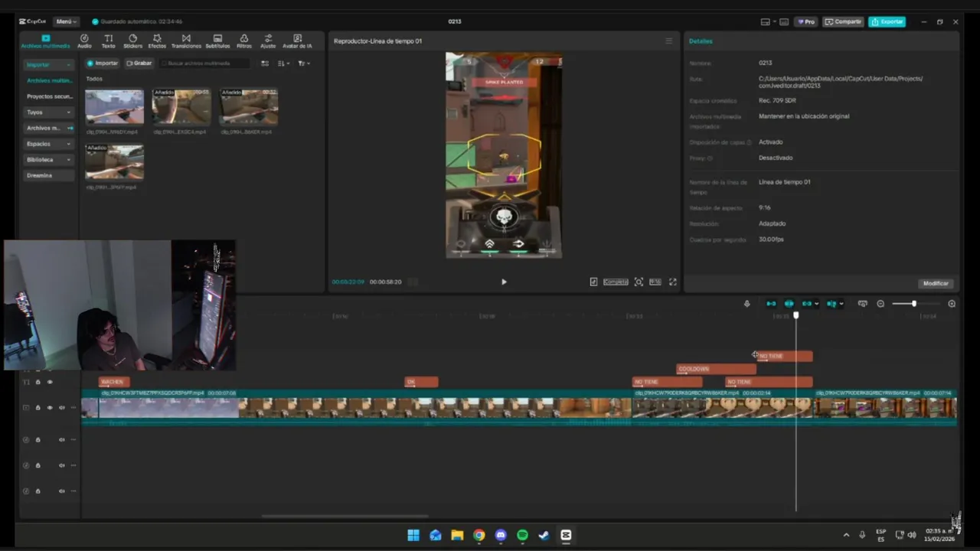This screenshot has width=980, height=551.
Task: Click the Compartir button
Action: coord(843,21)
